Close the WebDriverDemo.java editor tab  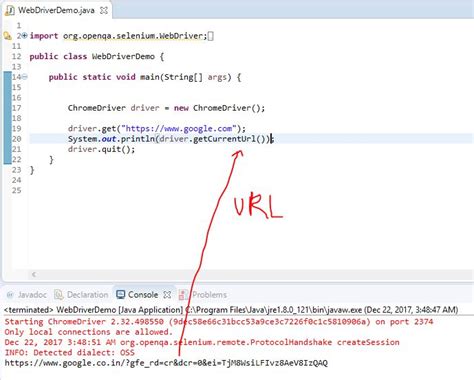pos(104,10)
